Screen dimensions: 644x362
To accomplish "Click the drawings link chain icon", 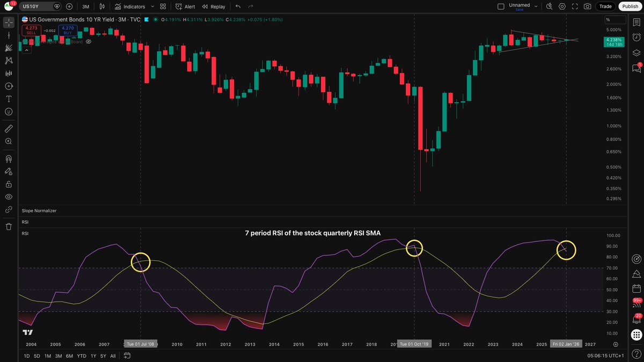I will [9, 210].
